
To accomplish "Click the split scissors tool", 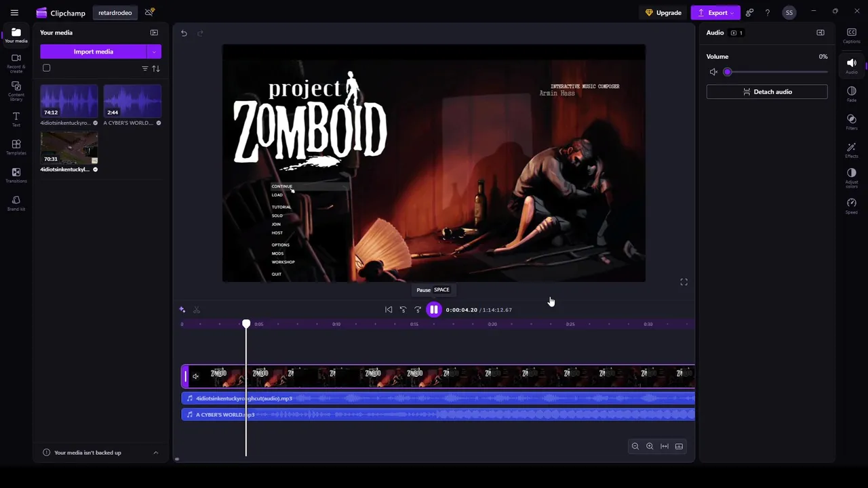I will [x=197, y=310].
